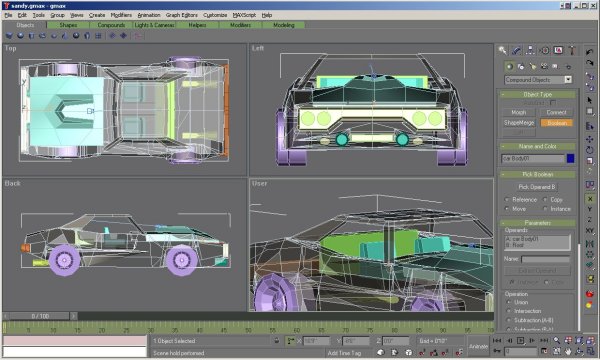The height and width of the screenshot is (360, 600).
Task: Click the 0 / 100 time slider
Action: [x=40, y=316]
